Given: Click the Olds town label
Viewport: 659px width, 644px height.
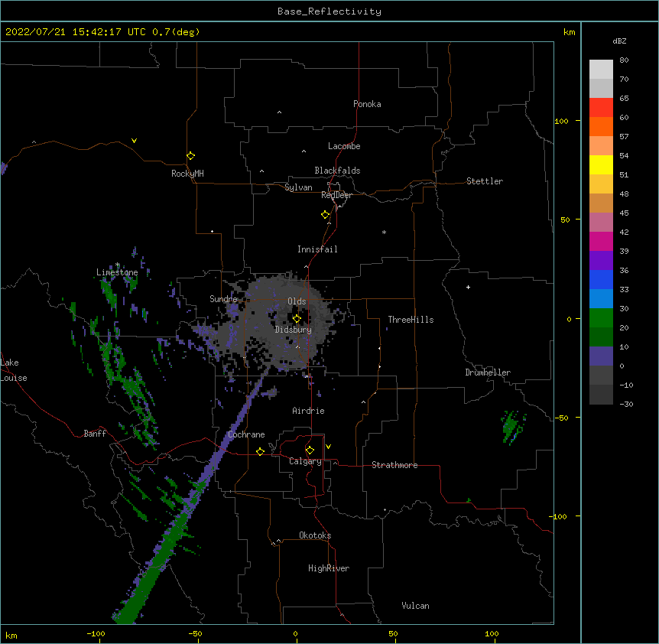Looking at the screenshot, I should coord(297,301).
